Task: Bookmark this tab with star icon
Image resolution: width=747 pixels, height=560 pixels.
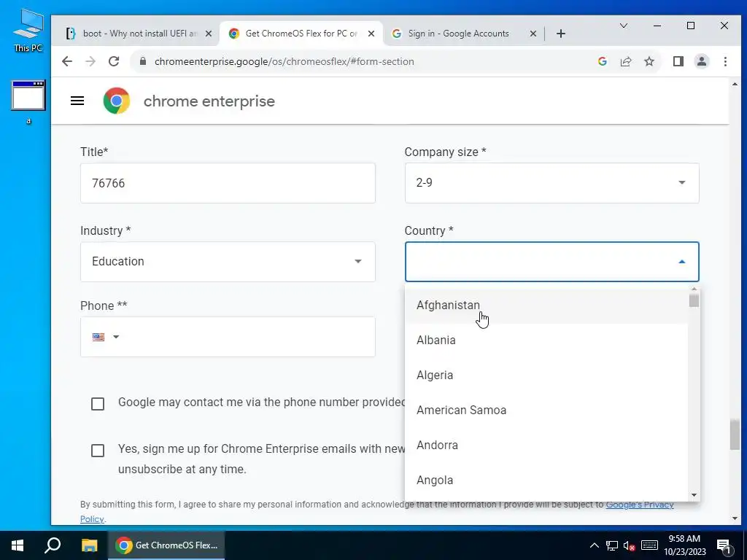Action: pos(649,61)
